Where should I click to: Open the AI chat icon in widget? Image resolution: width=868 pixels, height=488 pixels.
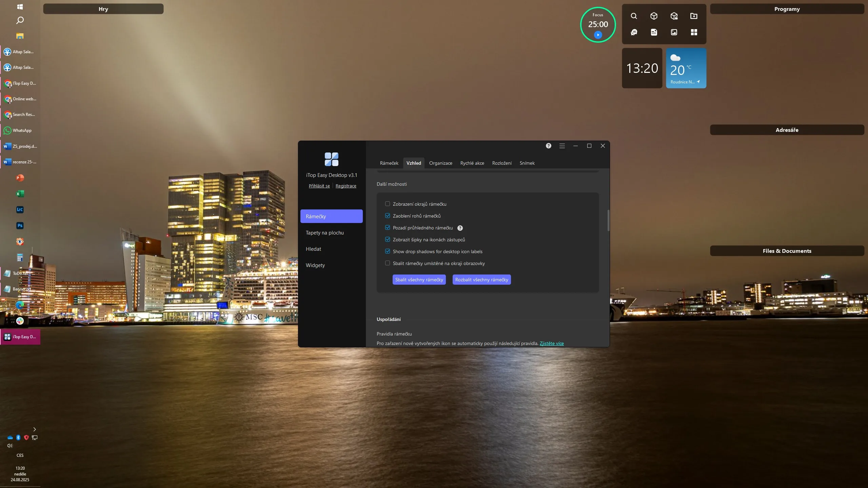(634, 32)
